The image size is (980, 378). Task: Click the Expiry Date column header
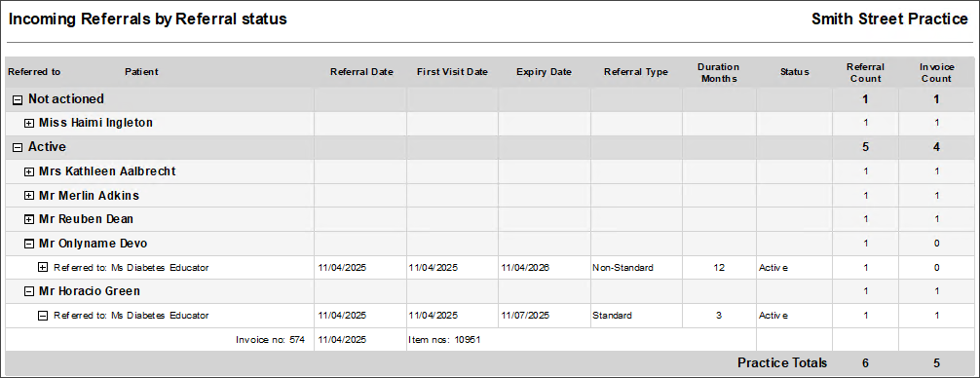point(544,72)
